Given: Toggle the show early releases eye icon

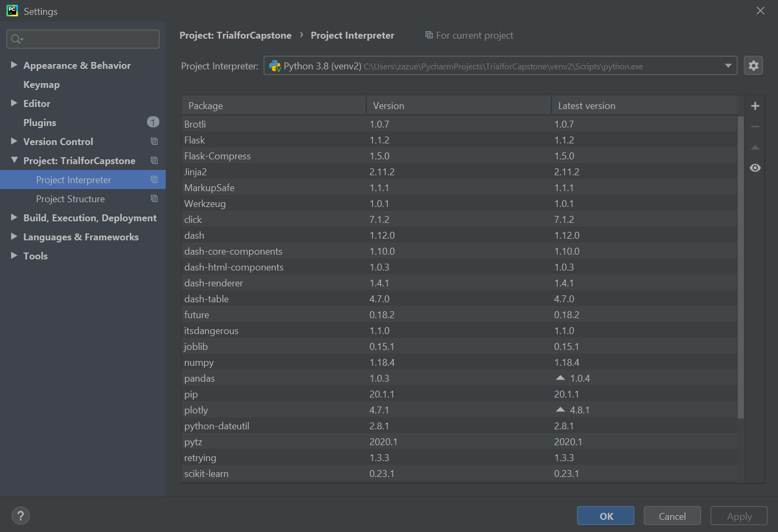Looking at the screenshot, I should (755, 168).
